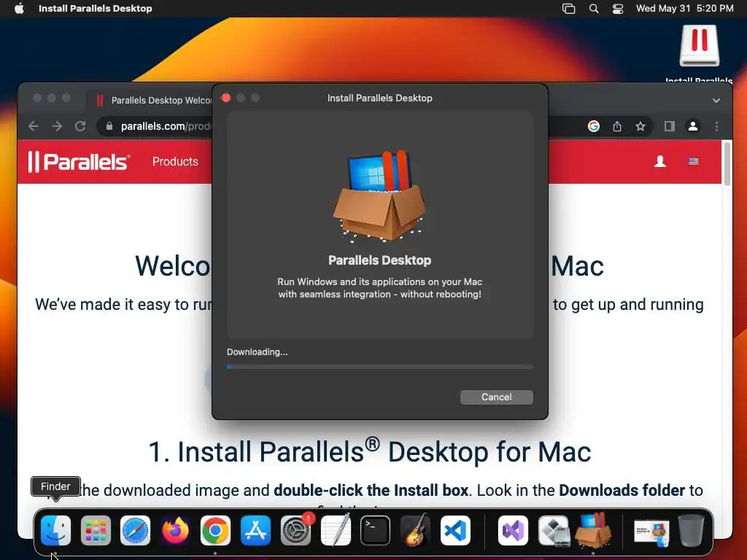Open App Store from the Dock
The height and width of the screenshot is (560, 747).
click(255, 531)
